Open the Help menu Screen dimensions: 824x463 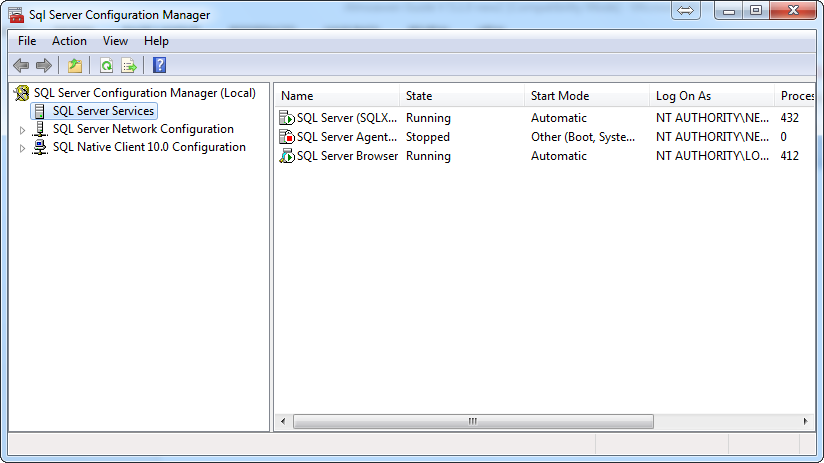coord(156,41)
